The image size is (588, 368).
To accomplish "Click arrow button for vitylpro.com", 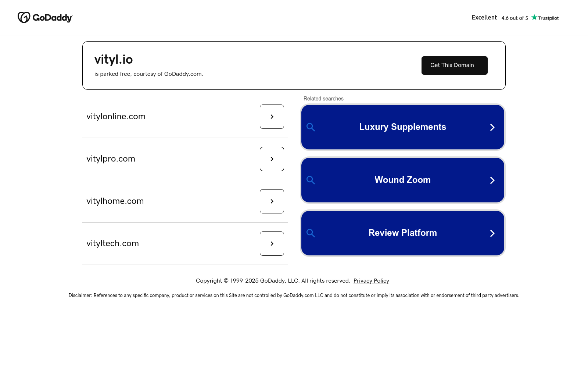I will coord(272,159).
